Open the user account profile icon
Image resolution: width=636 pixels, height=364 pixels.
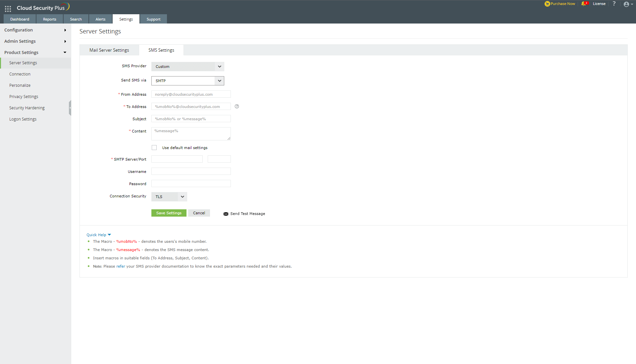(x=626, y=4)
